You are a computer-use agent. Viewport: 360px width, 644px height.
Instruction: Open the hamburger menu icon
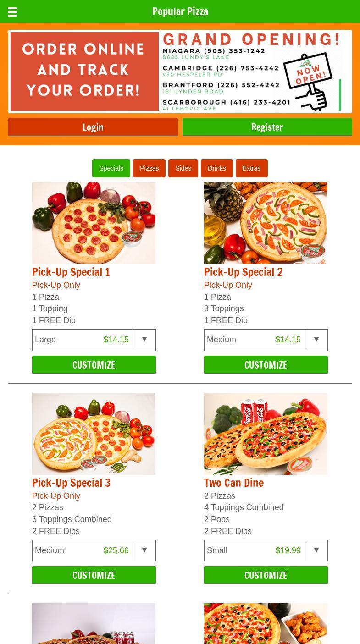12,12
